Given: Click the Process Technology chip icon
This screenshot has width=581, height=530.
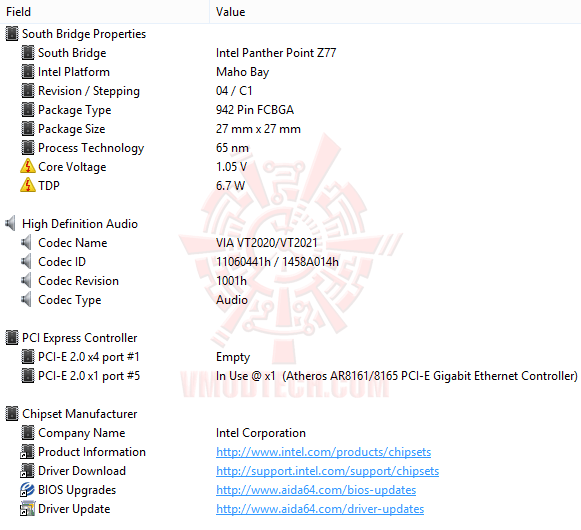Looking at the screenshot, I should click(x=28, y=148).
